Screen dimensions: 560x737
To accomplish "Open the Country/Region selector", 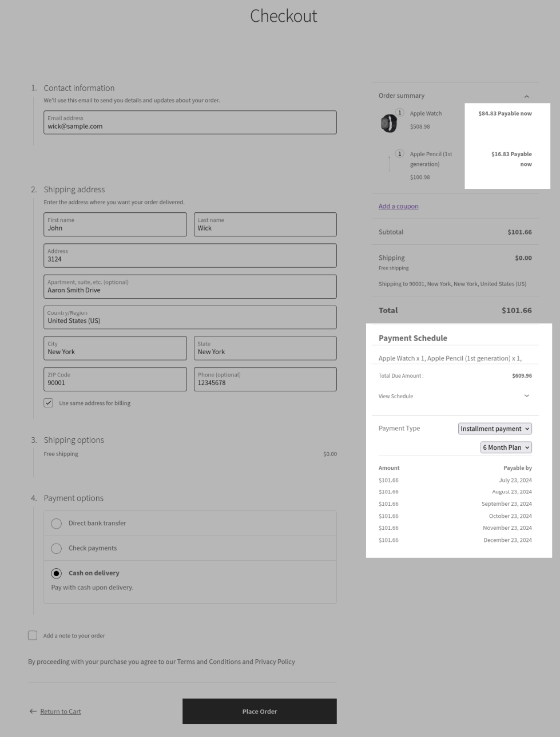I will tap(190, 318).
